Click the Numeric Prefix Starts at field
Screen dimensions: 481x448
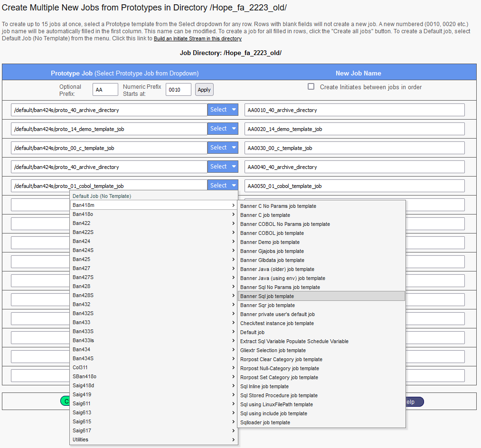click(179, 90)
